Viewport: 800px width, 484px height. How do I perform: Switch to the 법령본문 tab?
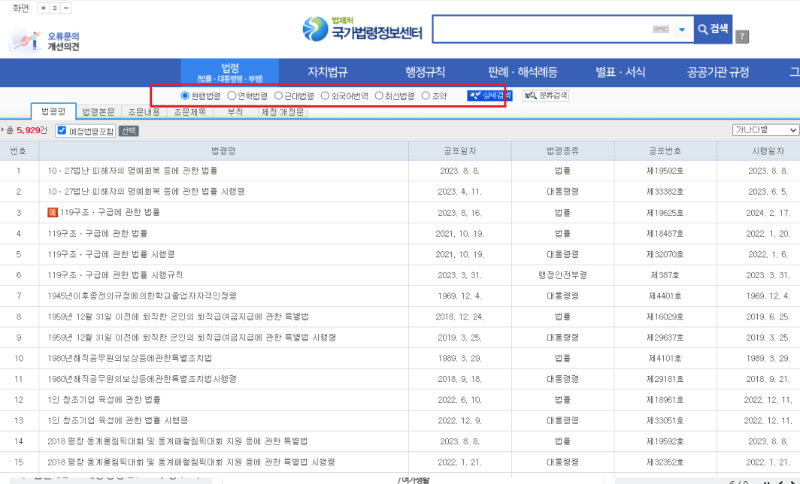point(98,112)
